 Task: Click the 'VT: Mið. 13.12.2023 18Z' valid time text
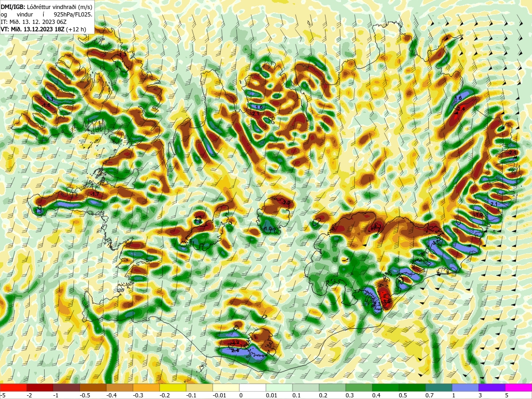point(32,29)
